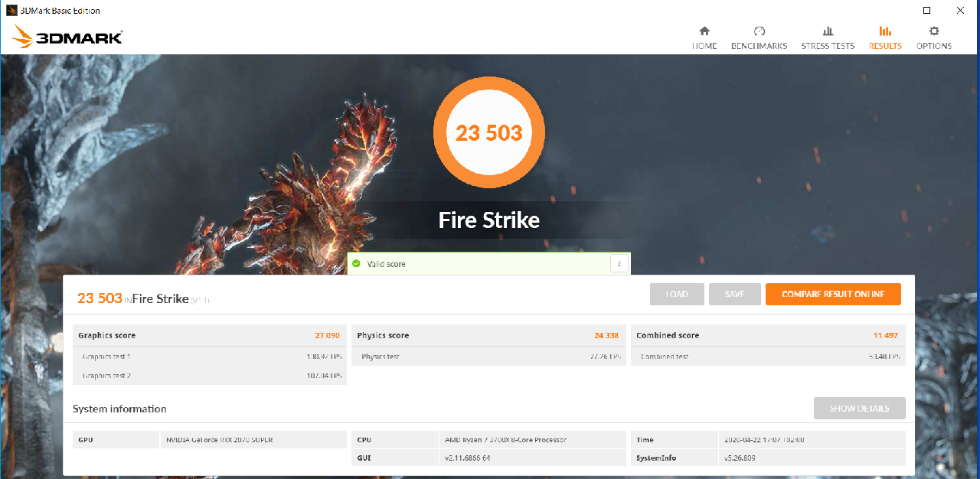Click the Valid score label
Screen dimensions: 980x479
tap(387, 264)
